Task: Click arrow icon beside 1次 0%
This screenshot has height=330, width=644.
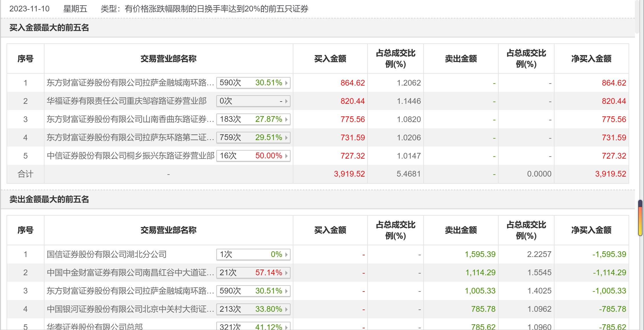Action: (x=286, y=254)
